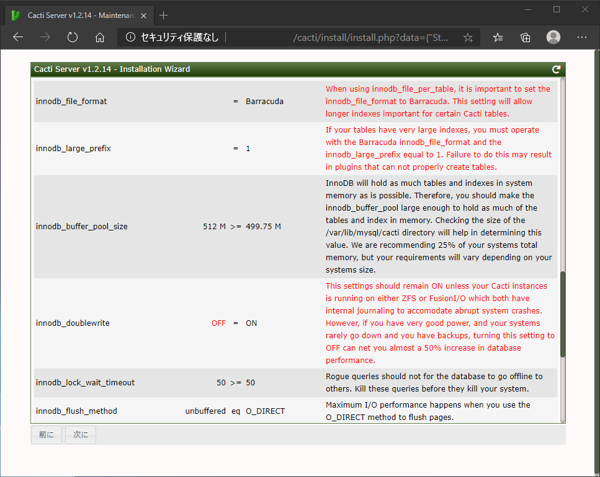The height and width of the screenshot is (477, 600).
Task: Click the address bar URL field
Action: click(298, 37)
